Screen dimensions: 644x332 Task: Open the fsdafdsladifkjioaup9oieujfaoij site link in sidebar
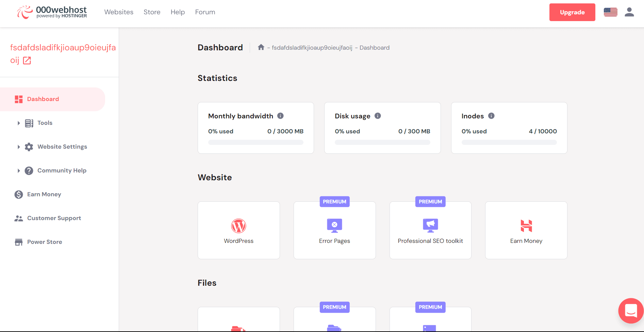point(63,54)
